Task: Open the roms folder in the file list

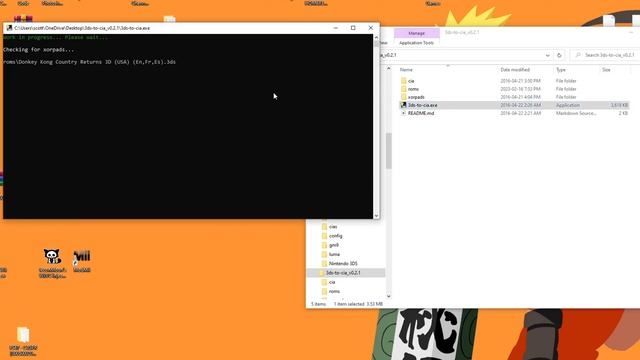Action: pos(413,89)
